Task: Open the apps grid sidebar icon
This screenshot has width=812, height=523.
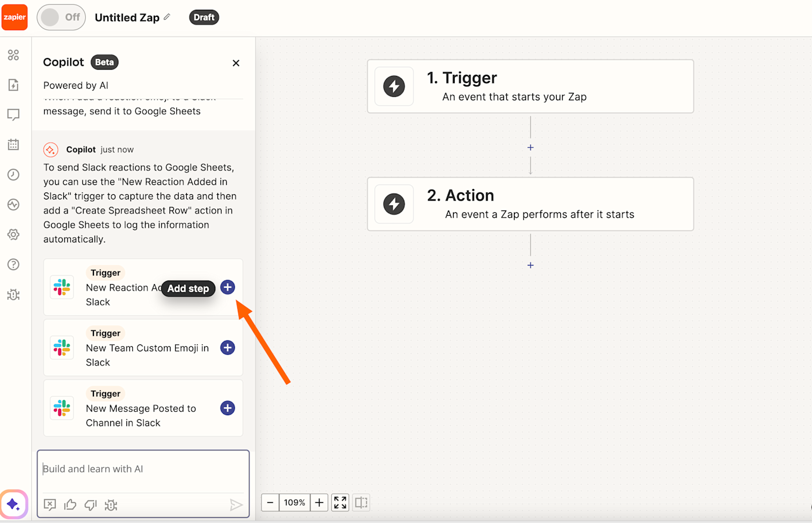Action: [13, 55]
